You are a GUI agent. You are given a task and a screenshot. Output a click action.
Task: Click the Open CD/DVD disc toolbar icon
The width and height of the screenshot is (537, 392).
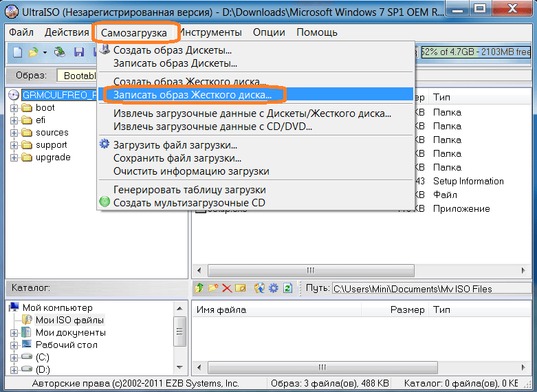[60, 52]
